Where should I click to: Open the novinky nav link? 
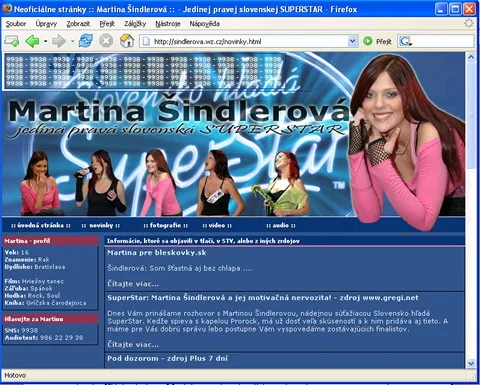tap(101, 226)
